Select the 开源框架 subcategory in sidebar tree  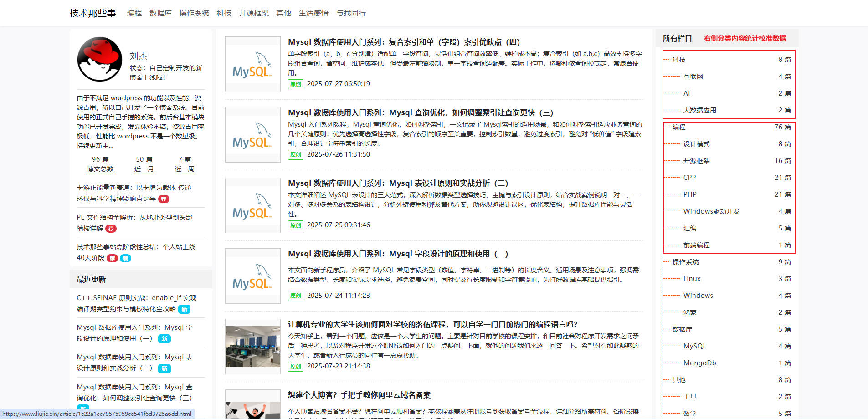coord(697,161)
